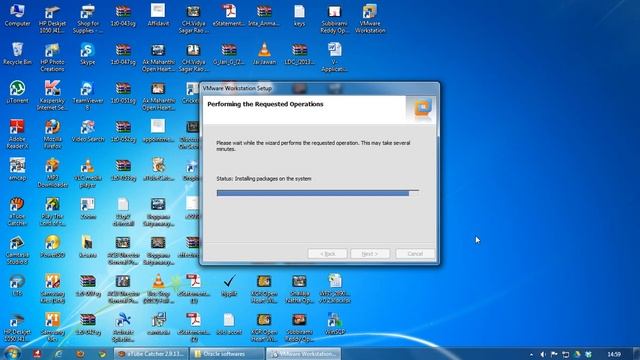This screenshot has height=360, width=640.
Task: Open the Action Center flag icon
Action: [x=554, y=354]
